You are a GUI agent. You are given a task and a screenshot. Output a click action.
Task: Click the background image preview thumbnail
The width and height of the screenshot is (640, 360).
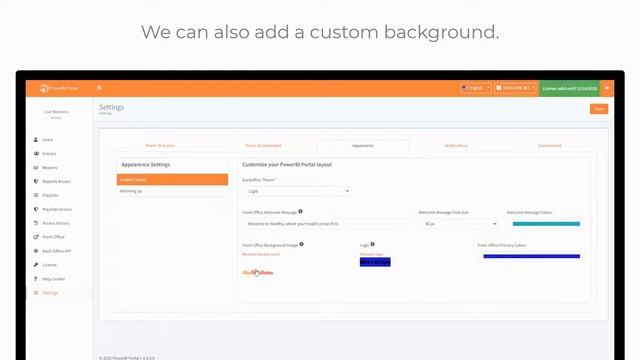click(258, 272)
